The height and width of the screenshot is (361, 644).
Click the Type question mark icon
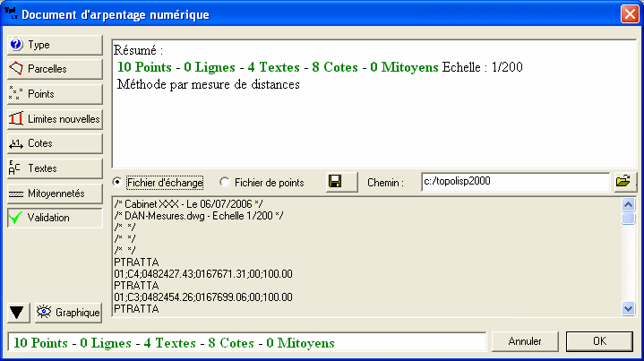coord(16,44)
